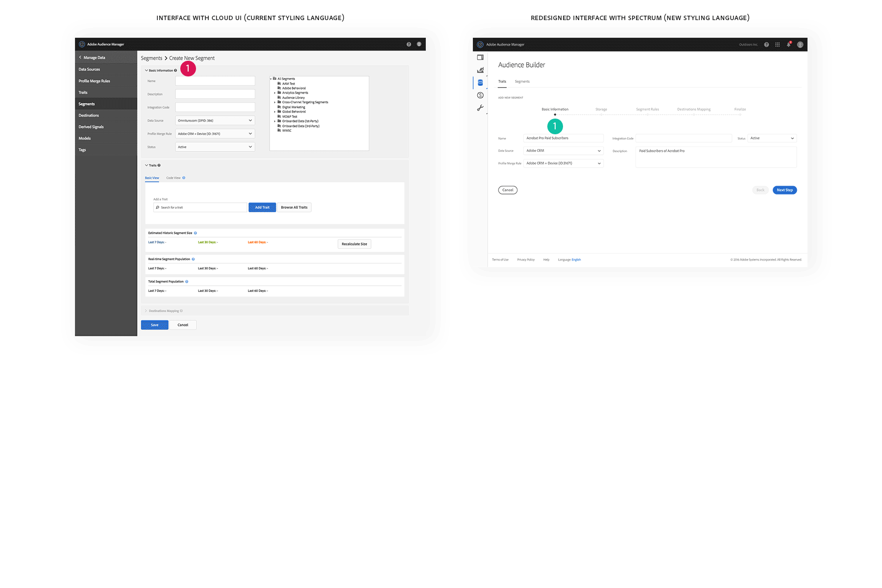Switch to the Code View tab
Screen dimensions: 882x588
tap(173, 178)
